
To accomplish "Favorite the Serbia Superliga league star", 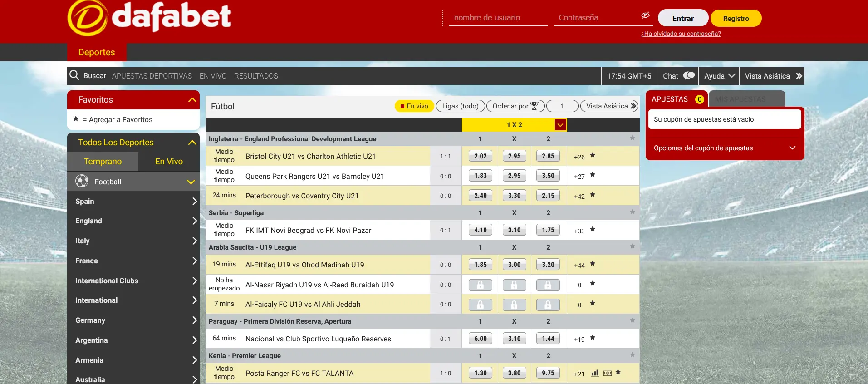I will tap(633, 212).
